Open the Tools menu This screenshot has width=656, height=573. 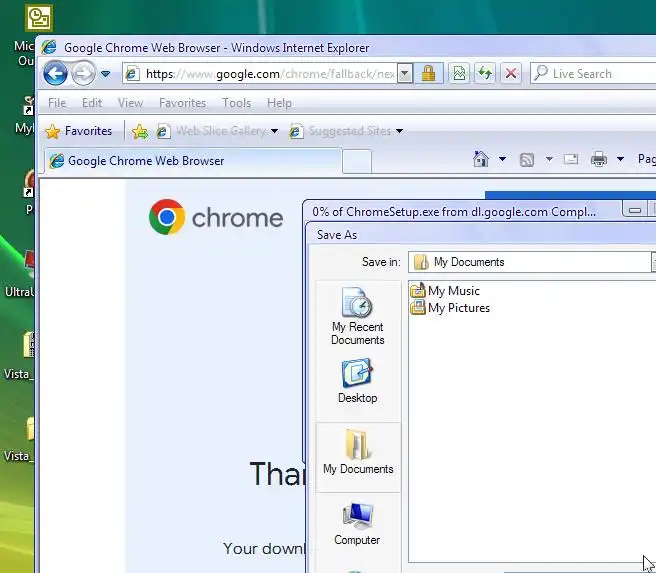coord(236,103)
